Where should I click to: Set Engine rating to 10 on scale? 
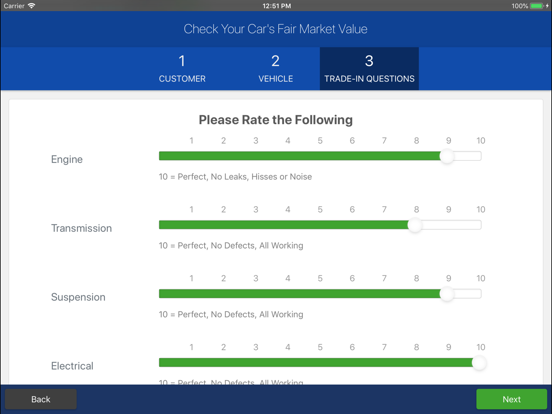click(481, 141)
